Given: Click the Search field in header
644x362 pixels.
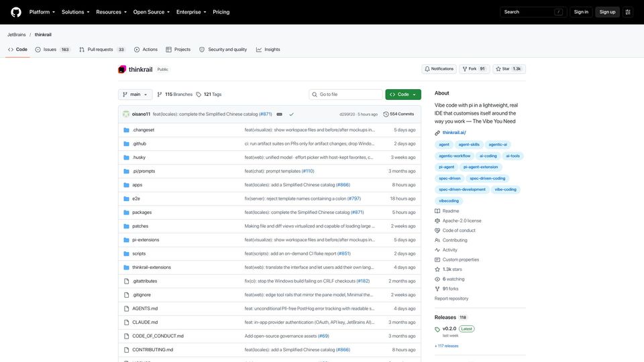Looking at the screenshot, I should click(533, 12).
